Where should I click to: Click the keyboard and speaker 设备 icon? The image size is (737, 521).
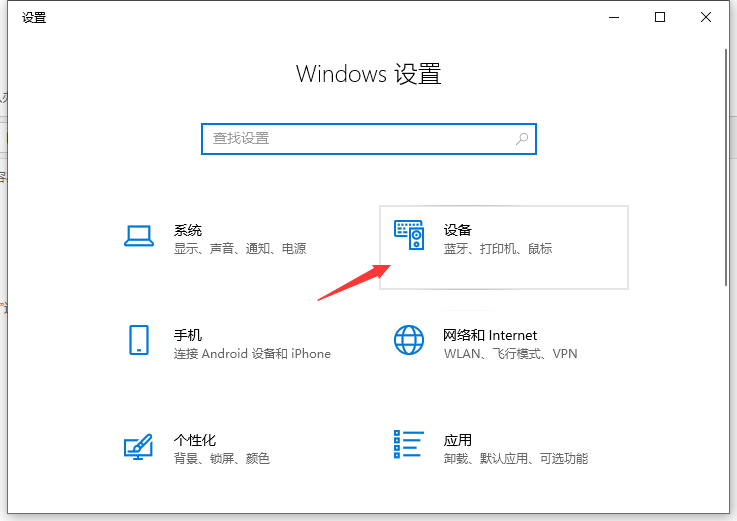click(409, 237)
